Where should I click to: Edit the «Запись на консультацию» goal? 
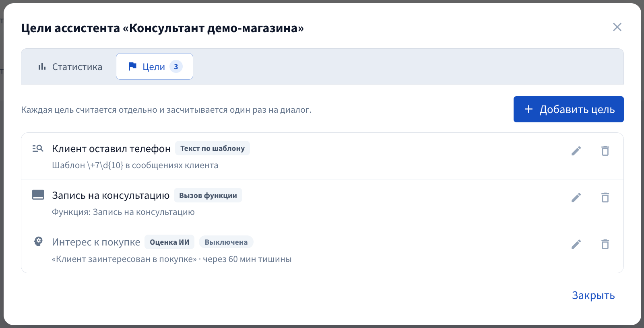click(576, 198)
